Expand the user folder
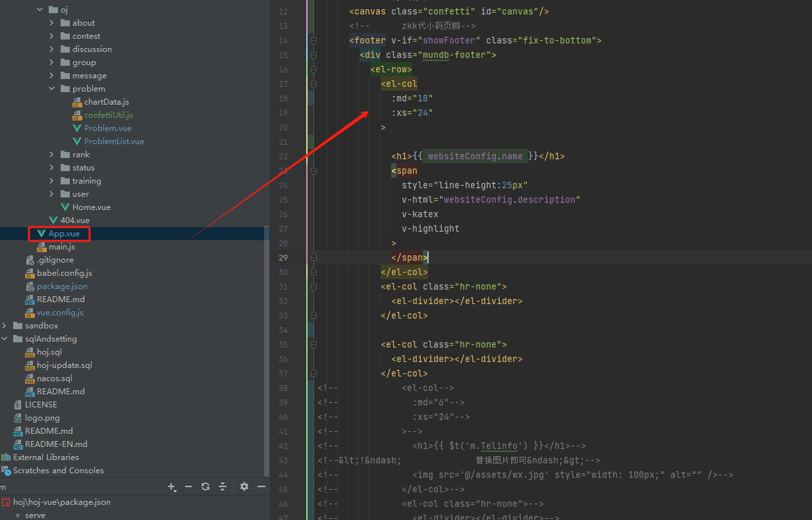The height and width of the screenshot is (520, 812). tap(52, 194)
